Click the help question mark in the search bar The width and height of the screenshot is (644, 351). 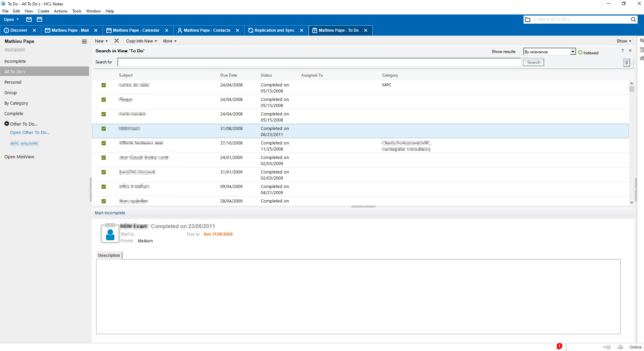pyautogui.click(x=623, y=51)
